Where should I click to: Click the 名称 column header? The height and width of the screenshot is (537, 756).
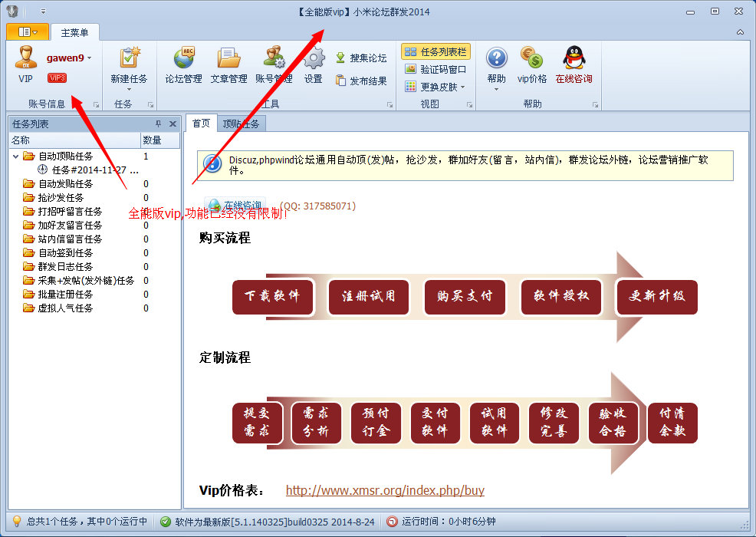[x=74, y=140]
